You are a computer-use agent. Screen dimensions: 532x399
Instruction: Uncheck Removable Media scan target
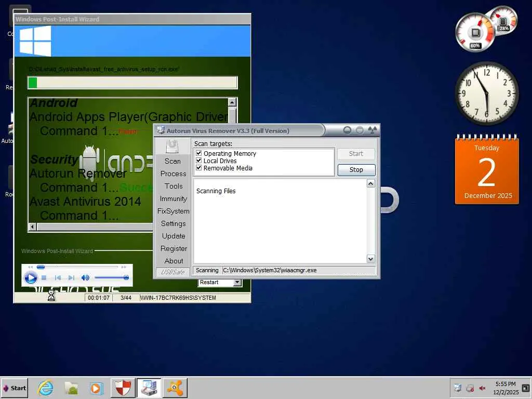[x=199, y=168]
